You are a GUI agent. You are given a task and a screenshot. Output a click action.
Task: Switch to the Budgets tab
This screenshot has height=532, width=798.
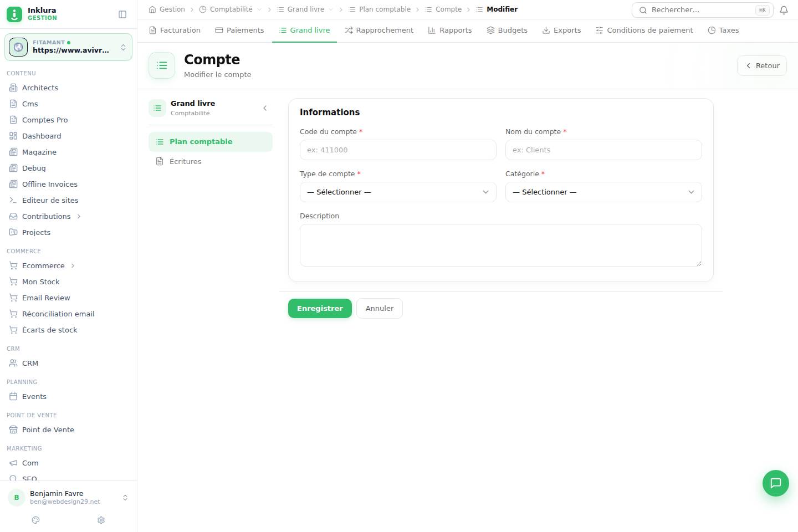pyautogui.click(x=507, y=30)
